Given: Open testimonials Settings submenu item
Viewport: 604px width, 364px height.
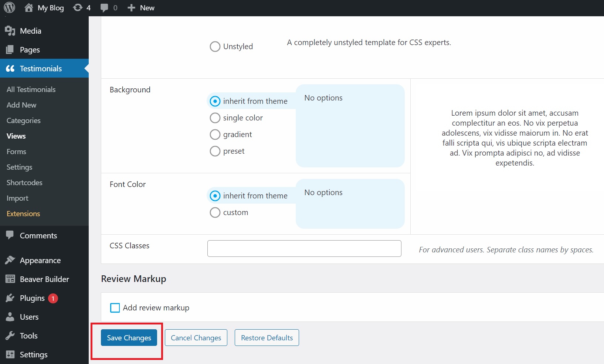Looking at the screenshot, I should click(20, 167).
